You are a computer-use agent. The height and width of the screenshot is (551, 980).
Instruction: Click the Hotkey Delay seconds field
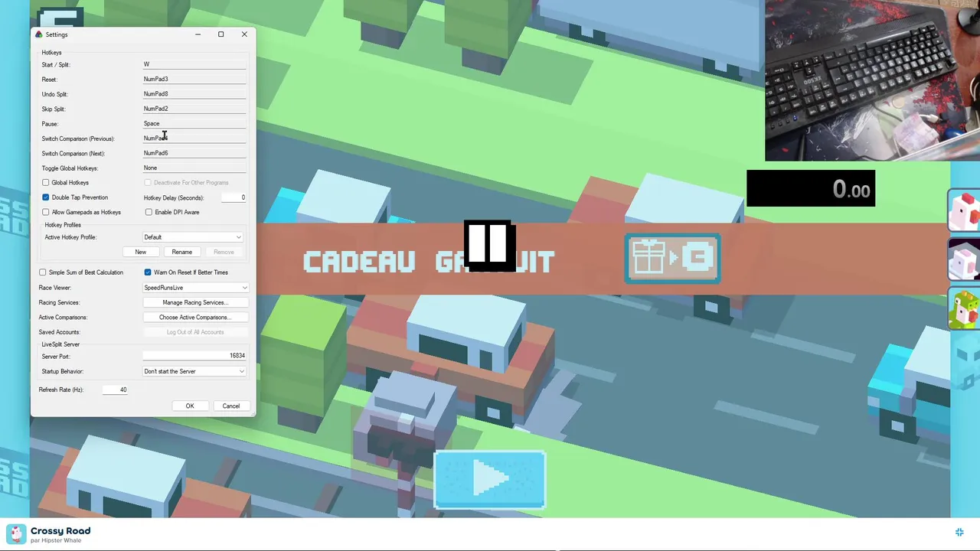tap(234, 197)
